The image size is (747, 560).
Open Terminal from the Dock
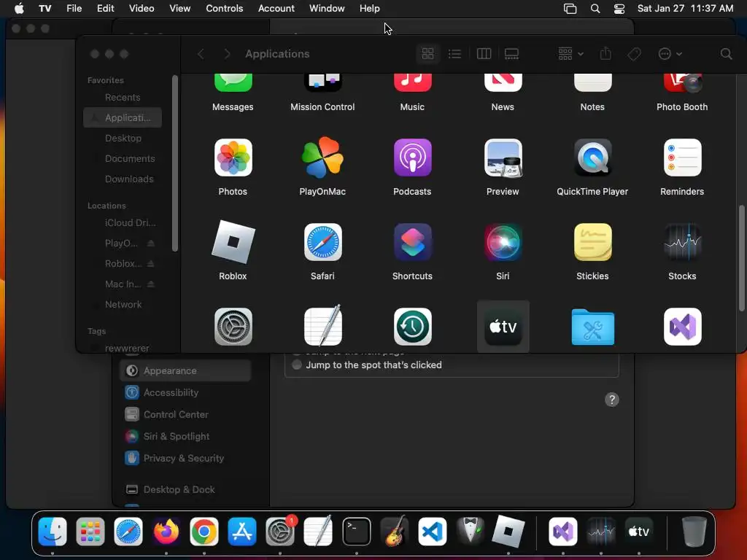click(x=356, y=532)
